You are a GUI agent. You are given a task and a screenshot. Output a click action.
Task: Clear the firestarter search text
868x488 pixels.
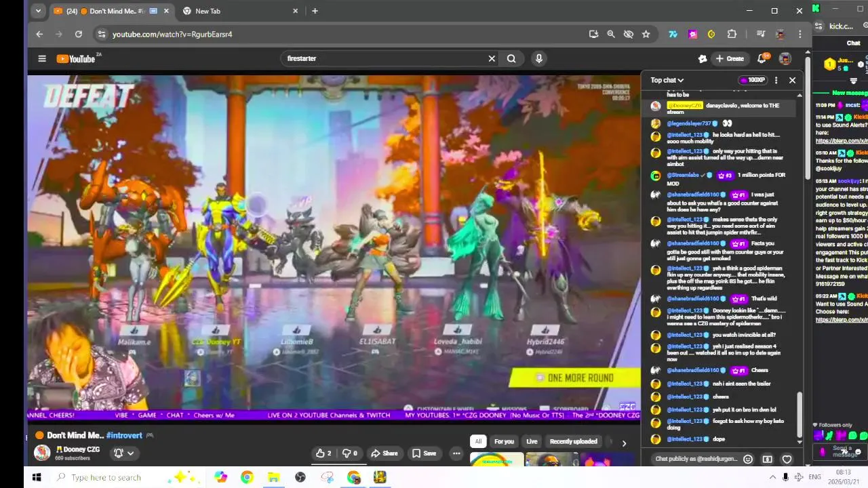[492, 58]
